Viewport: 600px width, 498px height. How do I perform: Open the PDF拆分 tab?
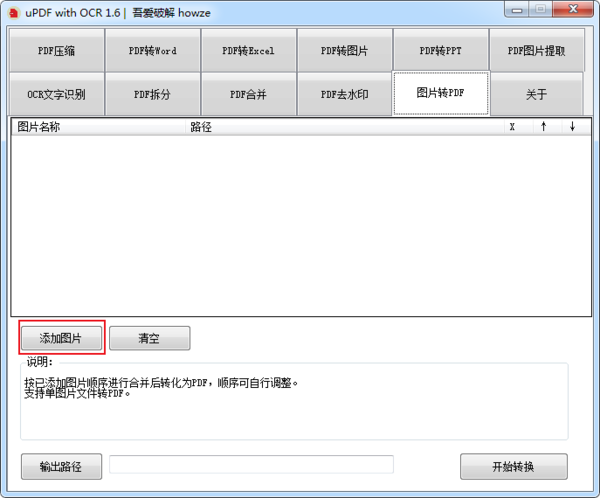pos(153,94)
